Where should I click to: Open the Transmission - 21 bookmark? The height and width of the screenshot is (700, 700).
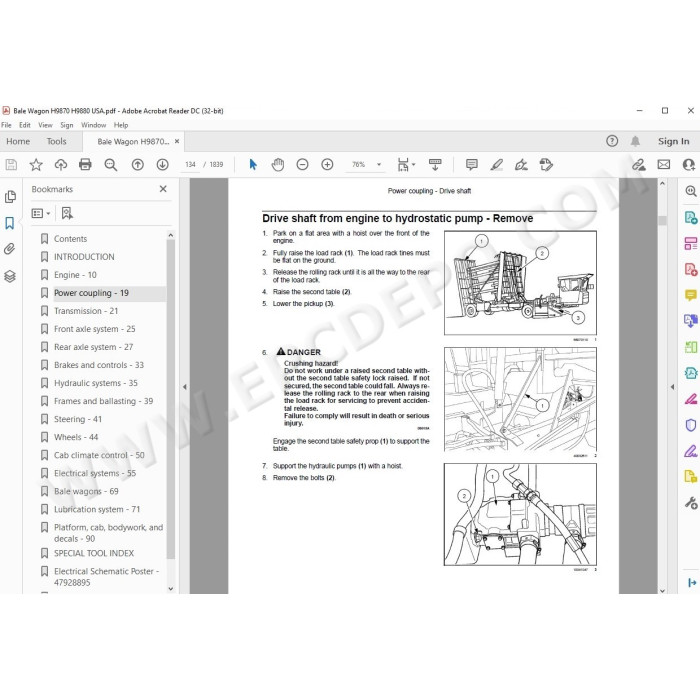tap(86, 311)
